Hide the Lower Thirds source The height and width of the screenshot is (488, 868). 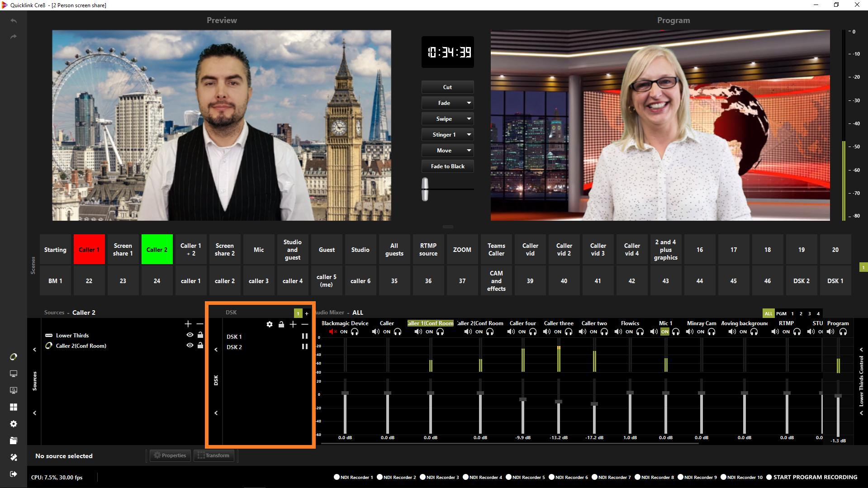click(x=190, y=335)
